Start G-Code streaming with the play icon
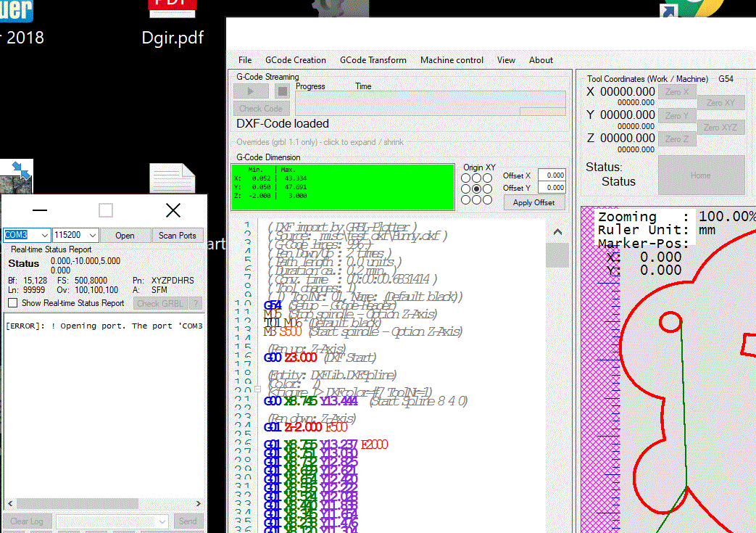This screenshot has height=533, width=756. pos(250,91)
